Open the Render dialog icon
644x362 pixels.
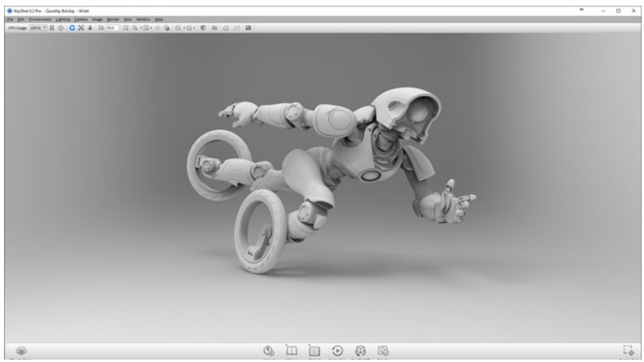coord(383,350)
